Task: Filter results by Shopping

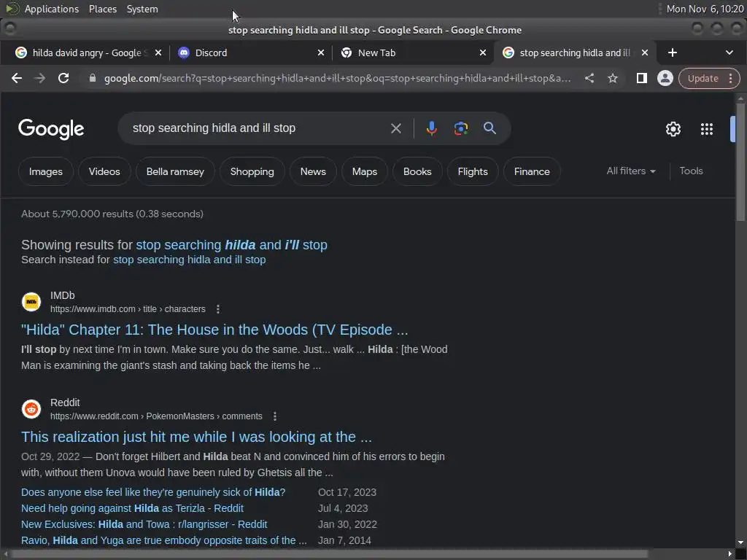Action: [252, 171]
